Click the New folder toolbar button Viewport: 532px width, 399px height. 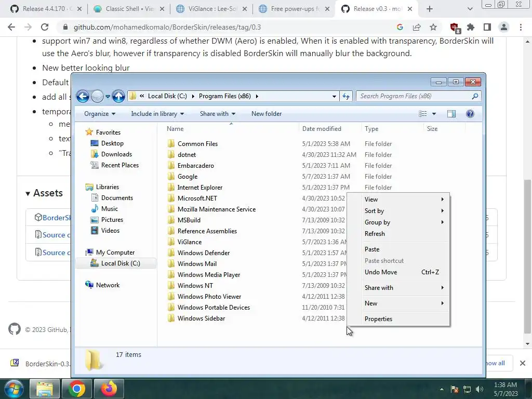click(267, 114)
